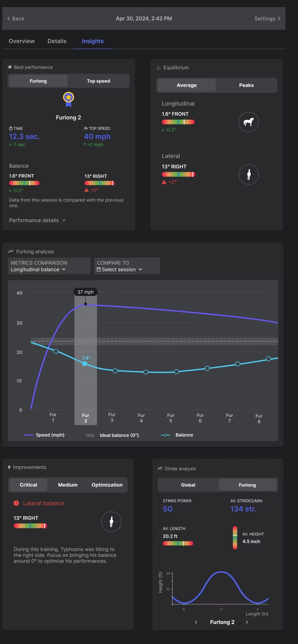Click the green down arrow under Equilibrium Longitudinal

[163, 130]
